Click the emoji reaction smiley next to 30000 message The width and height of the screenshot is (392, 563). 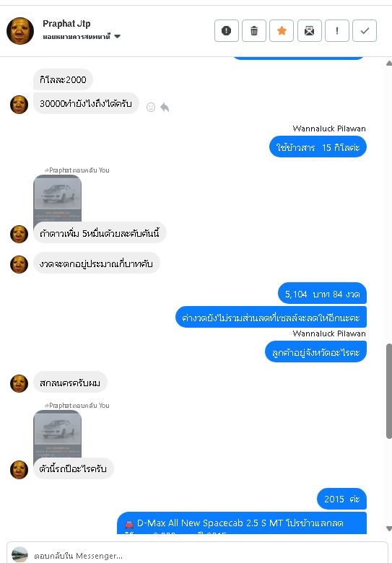pyautogui.click(x=151, y=107)
